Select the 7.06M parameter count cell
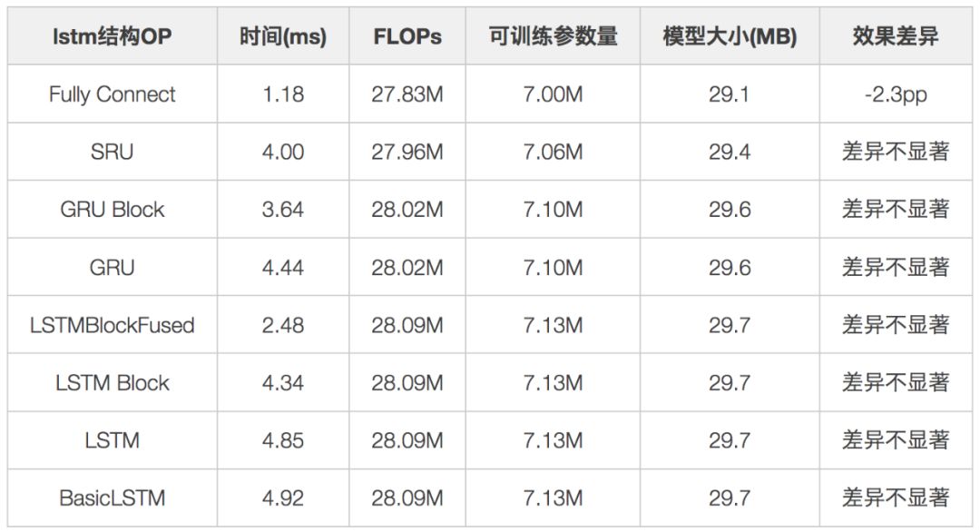The image size is (980, 532). point(553,152)
